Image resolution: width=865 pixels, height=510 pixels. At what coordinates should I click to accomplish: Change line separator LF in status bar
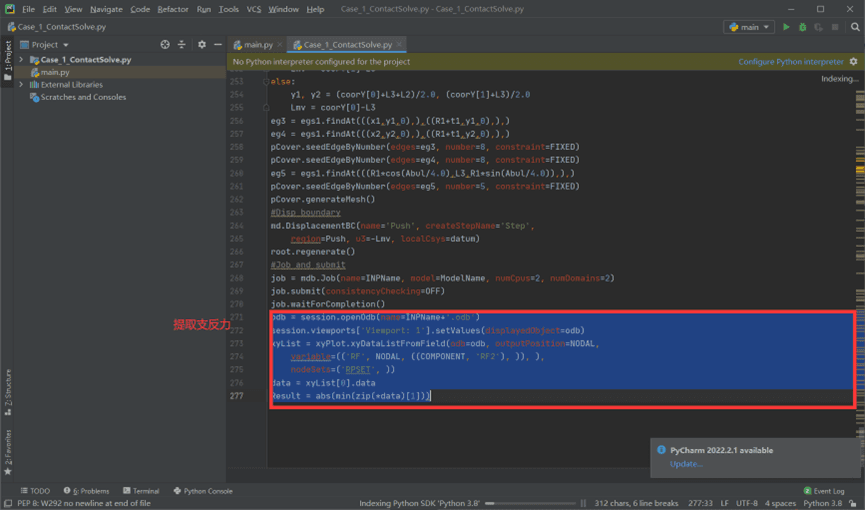point(724,503)
